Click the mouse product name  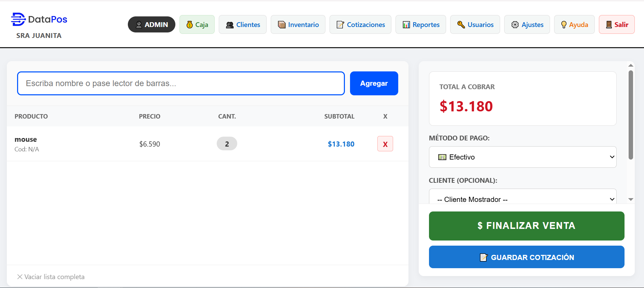(x=26, y=139)
